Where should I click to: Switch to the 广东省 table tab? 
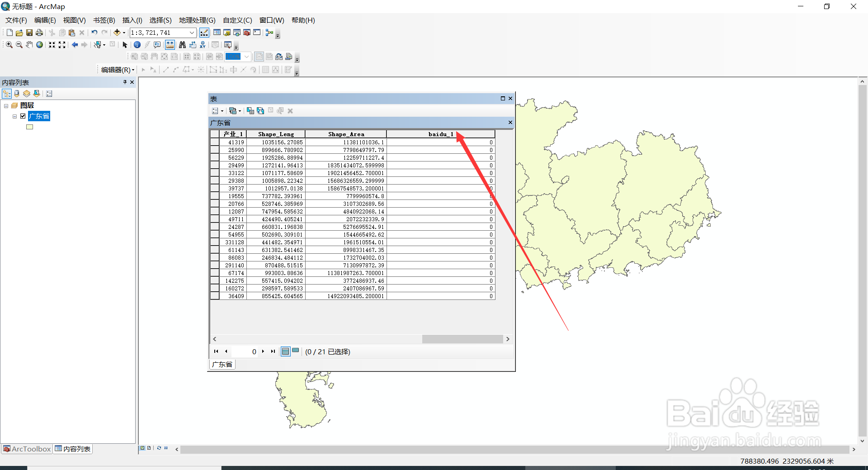[222, 364]
